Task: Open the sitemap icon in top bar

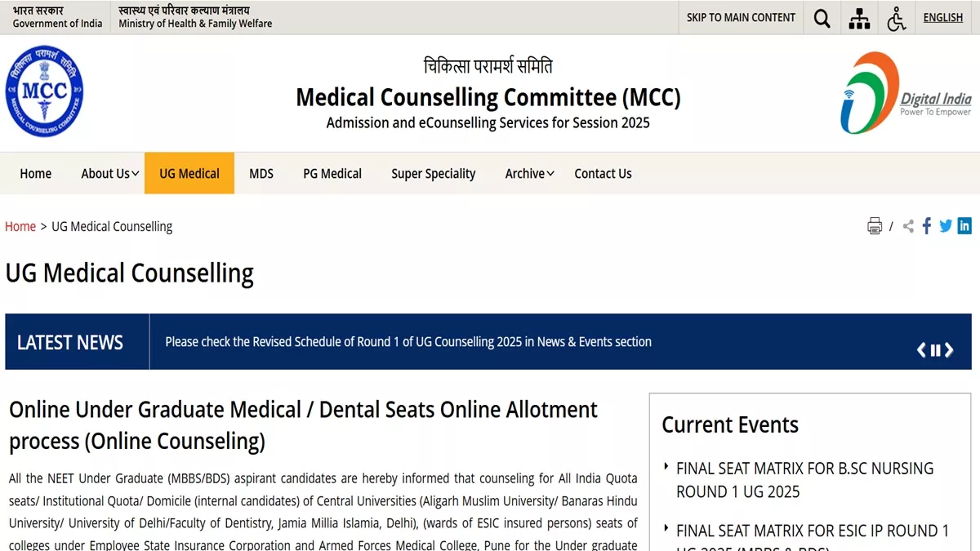Action: (859, 18)
